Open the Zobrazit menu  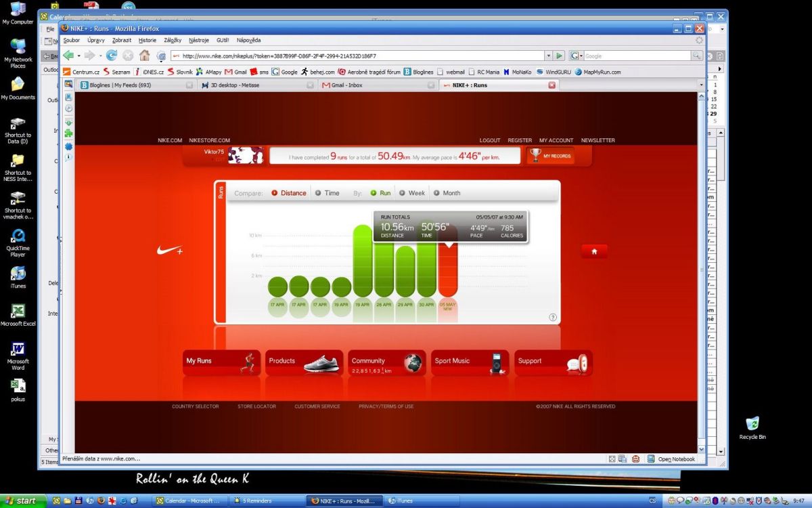tap(122, 40)
